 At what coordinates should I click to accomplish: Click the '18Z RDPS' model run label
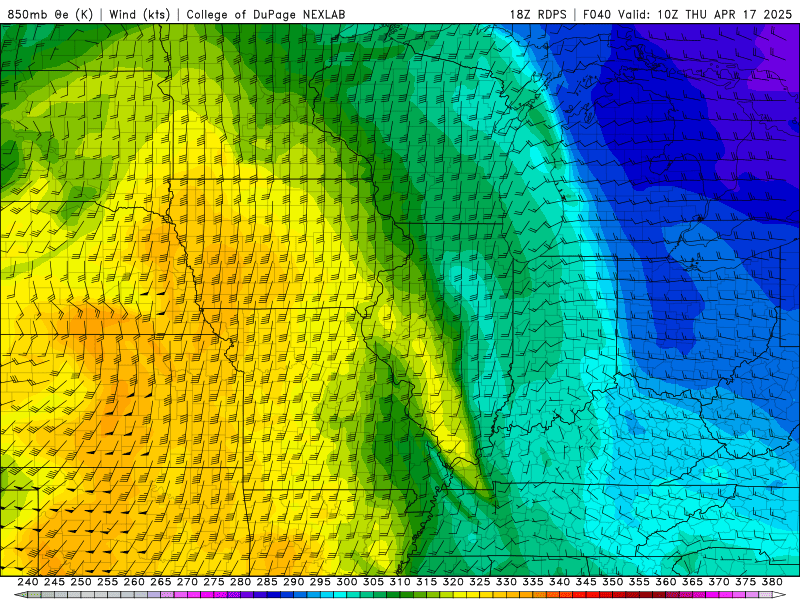(x=538, y=14)
